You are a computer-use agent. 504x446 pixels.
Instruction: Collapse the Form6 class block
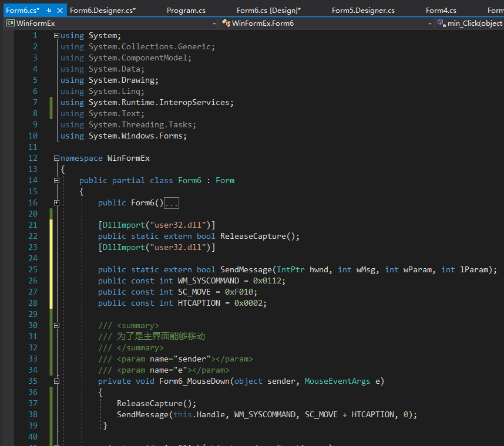pyautogui.click(x=56, y=181)
